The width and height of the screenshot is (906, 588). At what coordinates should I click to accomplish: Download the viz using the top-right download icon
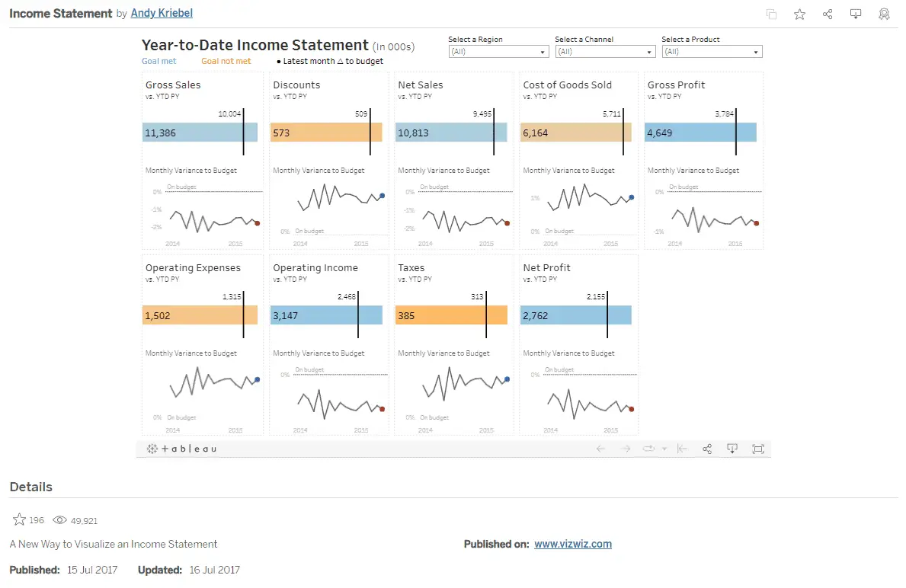tap(855, 14)
